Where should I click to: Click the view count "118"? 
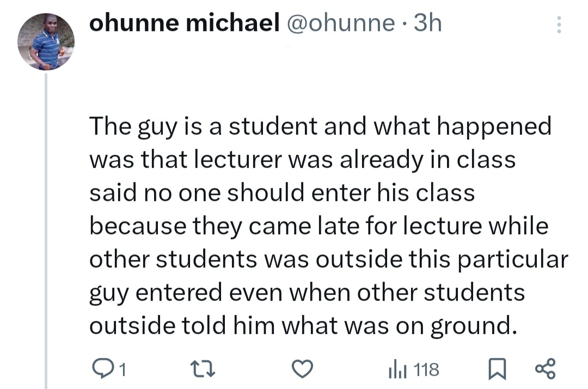[x=426, y=370]
